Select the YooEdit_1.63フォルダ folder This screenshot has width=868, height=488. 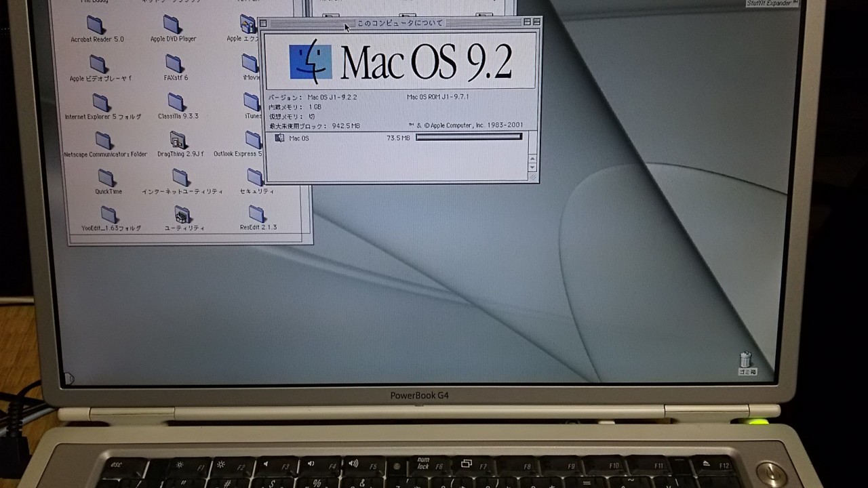pyautogui.click(x=110, y=216)
